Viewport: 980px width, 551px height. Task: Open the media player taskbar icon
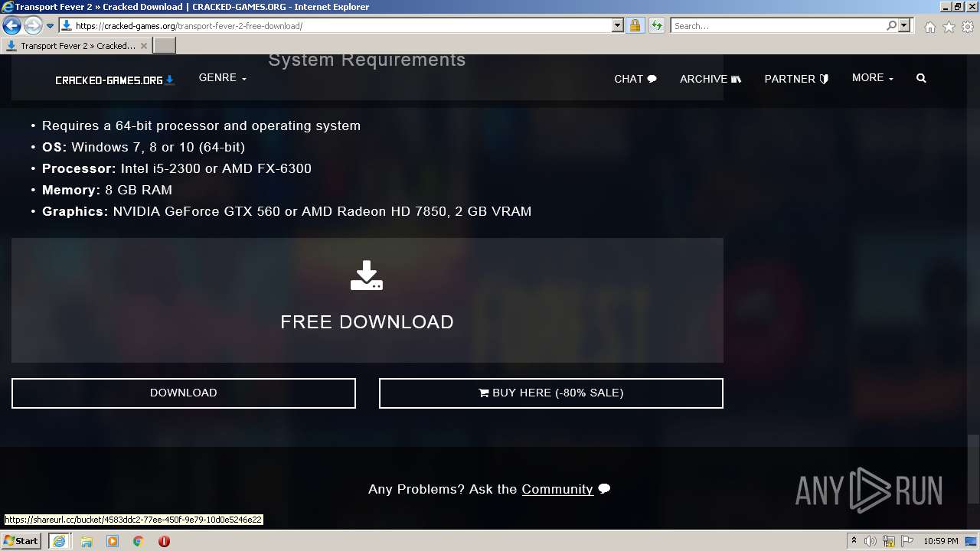click(x=113, y=541)
